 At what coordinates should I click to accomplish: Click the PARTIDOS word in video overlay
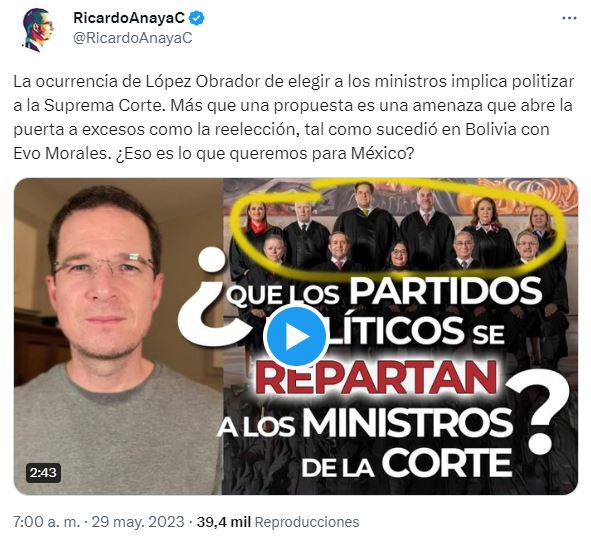[446, 291]
